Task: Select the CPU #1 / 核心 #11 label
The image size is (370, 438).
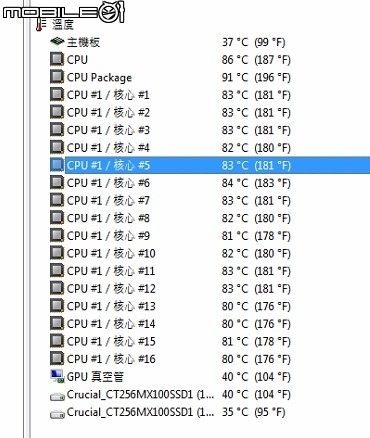Action: (x=111, y=271)
